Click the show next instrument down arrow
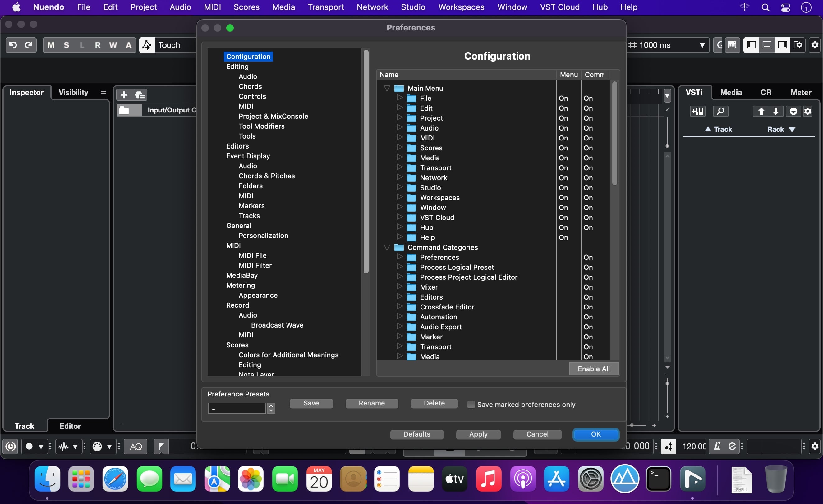 [775, 111]
